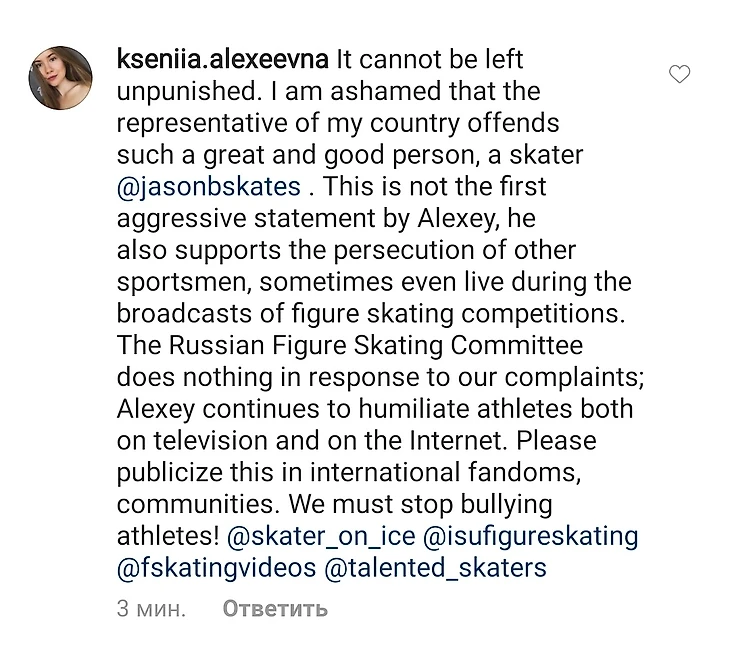Click the "3 мин." comment timestamp

click(151, 608)
